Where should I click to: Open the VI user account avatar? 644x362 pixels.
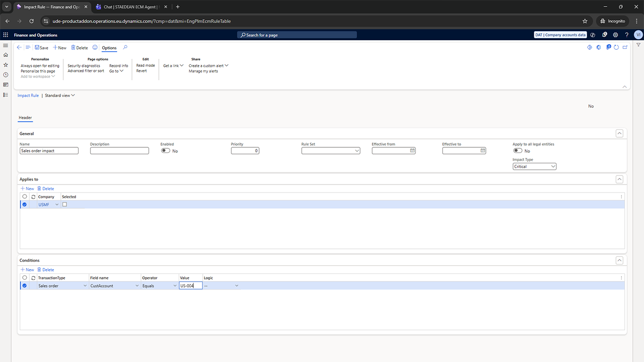(638, 35)
